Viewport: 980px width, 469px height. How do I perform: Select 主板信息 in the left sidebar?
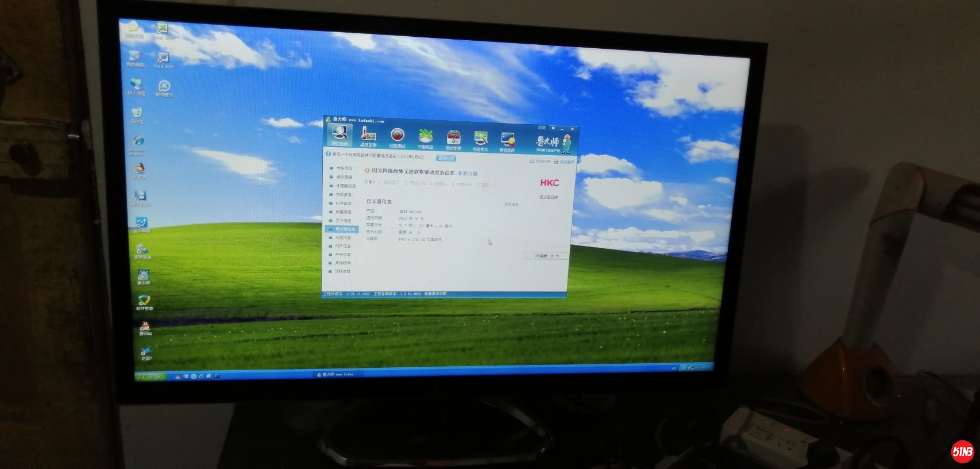[x=344, y=195]
